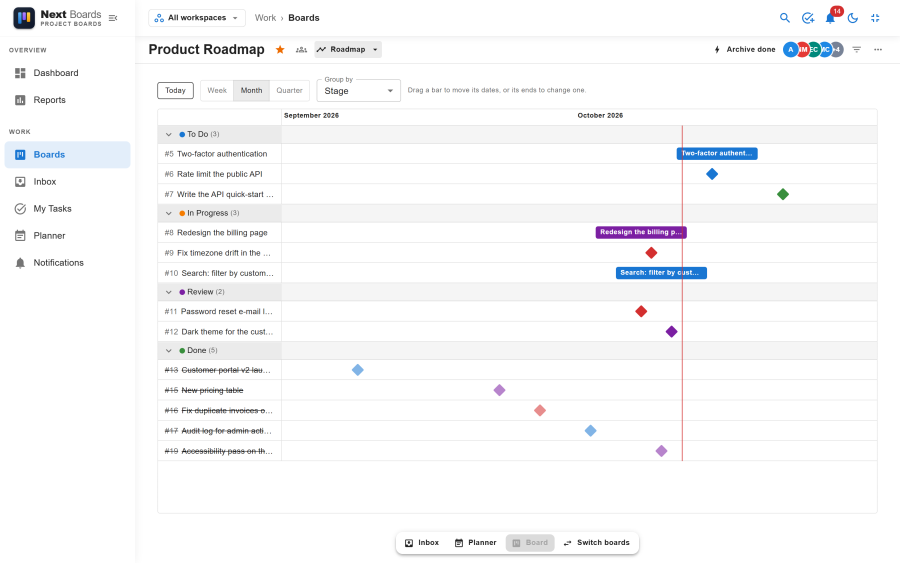Click the green diamond for API quick-start
The image size is (900, 563).
783,194
